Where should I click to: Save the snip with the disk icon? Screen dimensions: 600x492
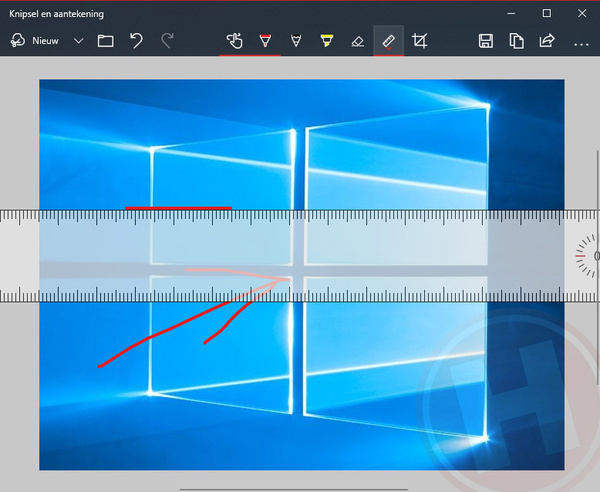(x=486, y=41)
